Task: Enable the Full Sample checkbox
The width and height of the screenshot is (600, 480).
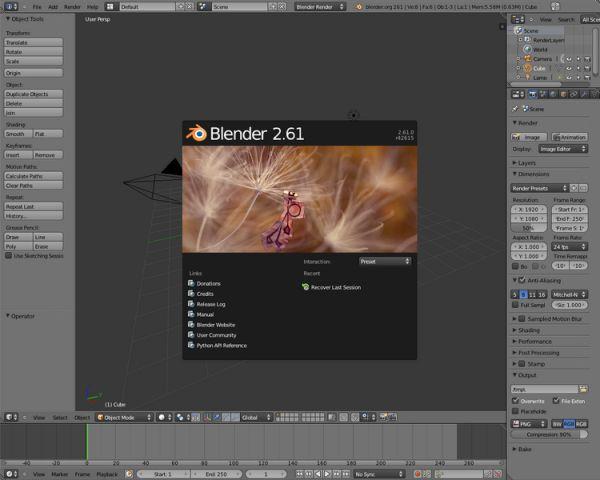Action: [x=515, y=305]
